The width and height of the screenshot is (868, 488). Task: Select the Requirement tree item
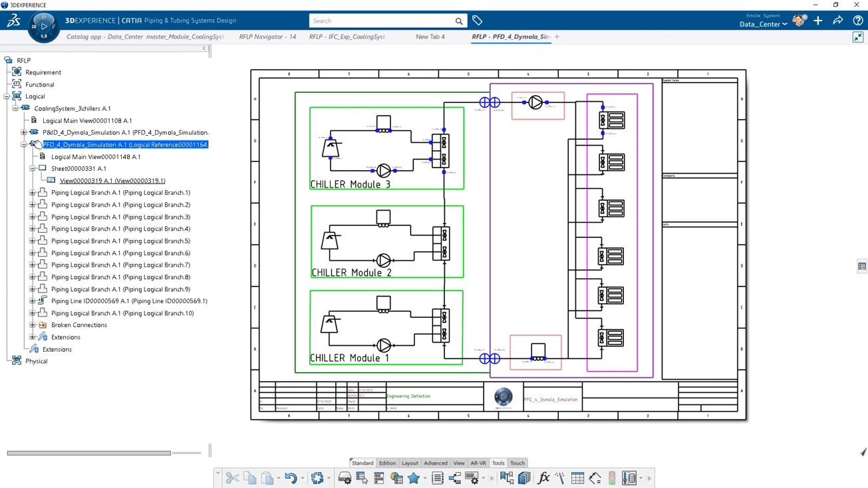[x=43, y=72]
